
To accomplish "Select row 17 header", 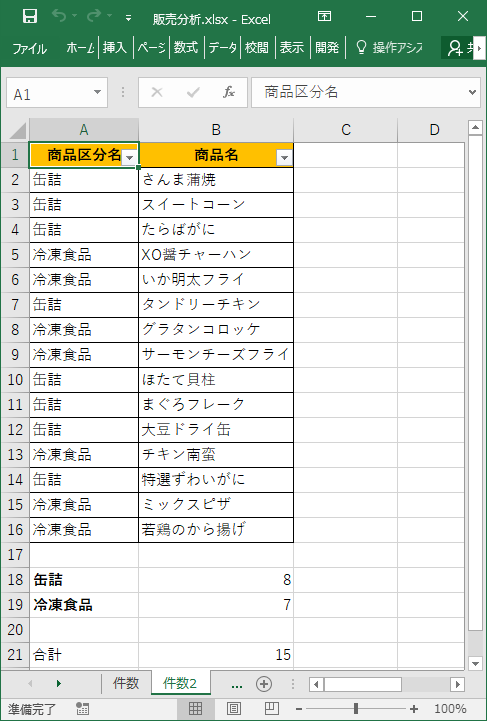I will 15,555.
